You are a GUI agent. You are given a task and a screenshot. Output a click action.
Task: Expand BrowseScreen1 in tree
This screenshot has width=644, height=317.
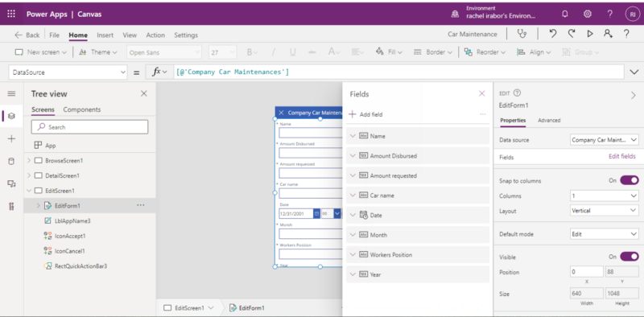29,160
